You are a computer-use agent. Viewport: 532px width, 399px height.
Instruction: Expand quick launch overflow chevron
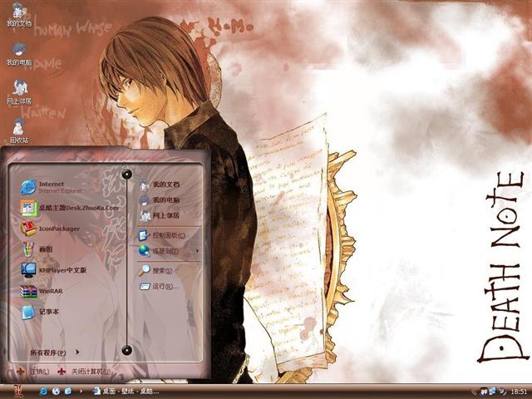[81, 391]
